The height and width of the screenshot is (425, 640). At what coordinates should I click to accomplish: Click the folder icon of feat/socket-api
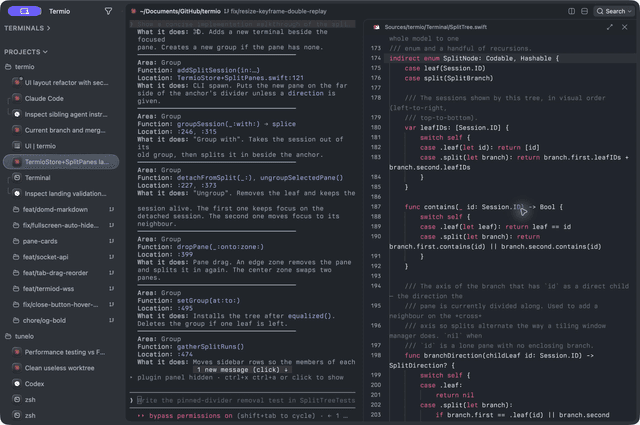[x=16, y=257]
